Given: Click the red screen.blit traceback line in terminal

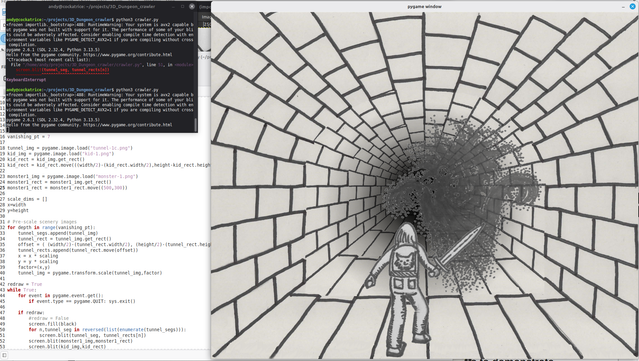Looking at the screenshot, I should click(63, 70).
